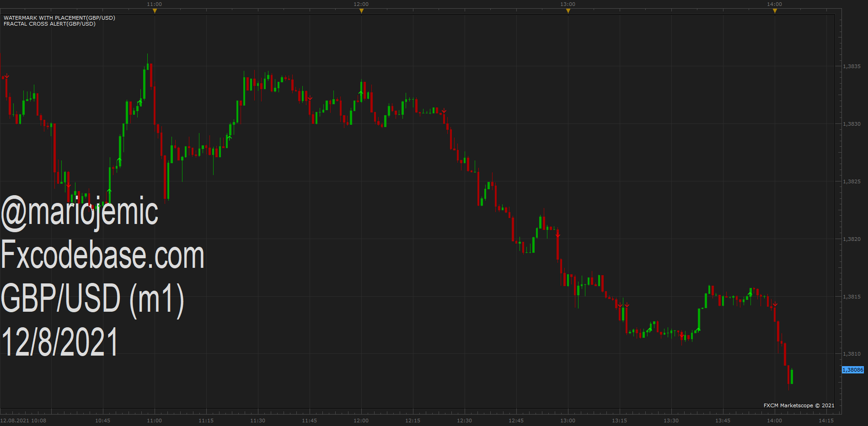The width and height of the screenshot is (868, 426).
Task: Click the 13:15 label on bottom time axis
Action: pyautogui.click(x=619, y=421)
